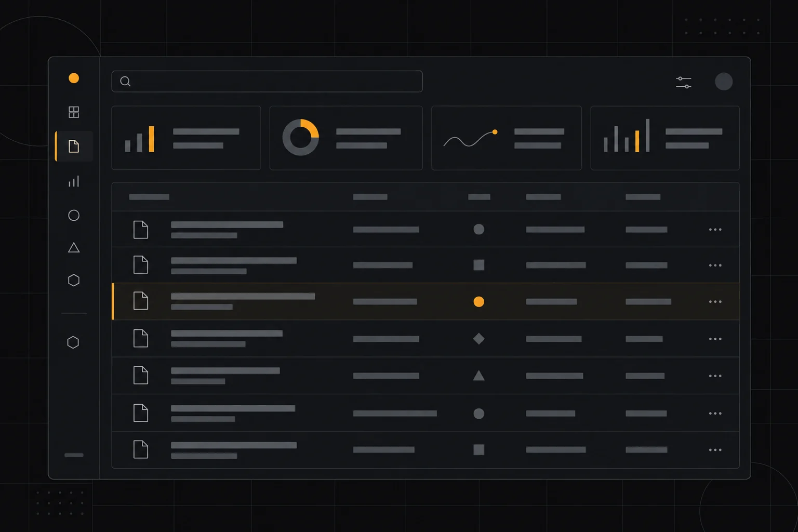Open the grid dashboard icon in sidebar
This screenshot has width=798, height=532.
(74, 112)
